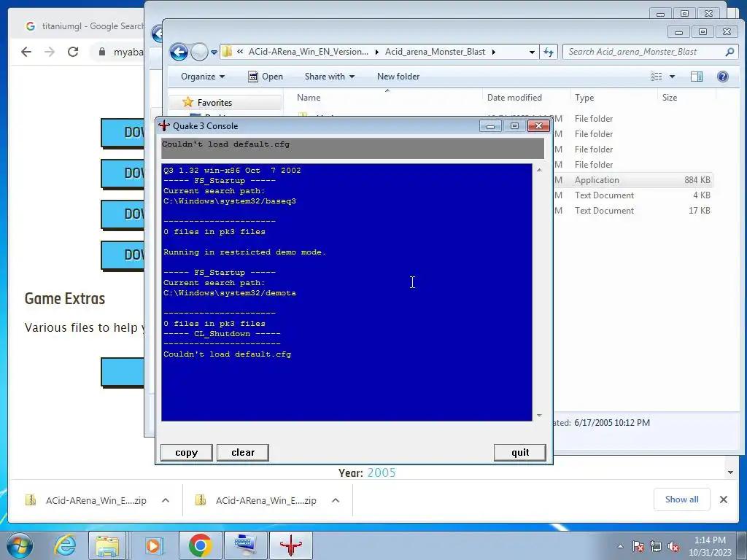Image resolution: width=747 pixels, height=560 pixels.
Task: Expand the breadcrumb arrow after Acid_arena_Monster_Blast
Action: [494, 52]
